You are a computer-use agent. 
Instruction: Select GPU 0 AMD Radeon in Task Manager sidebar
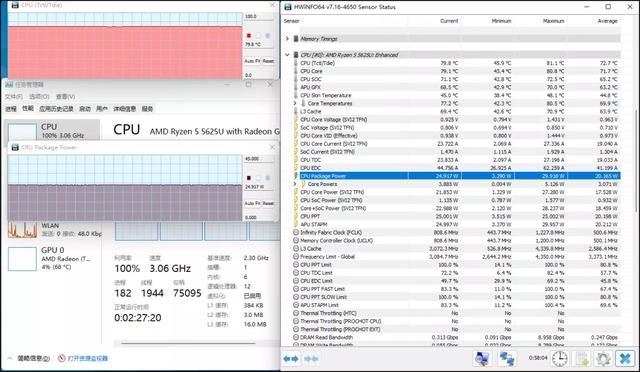[52, 258]
